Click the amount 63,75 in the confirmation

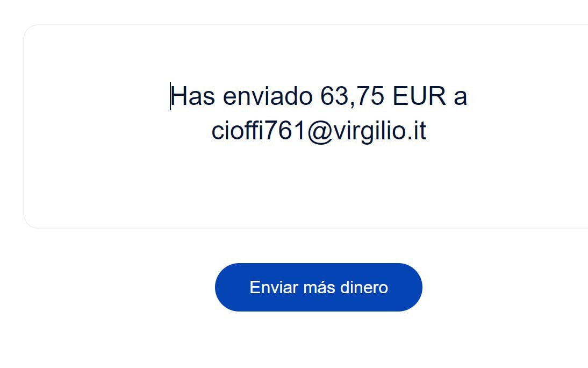click(352, 96)
